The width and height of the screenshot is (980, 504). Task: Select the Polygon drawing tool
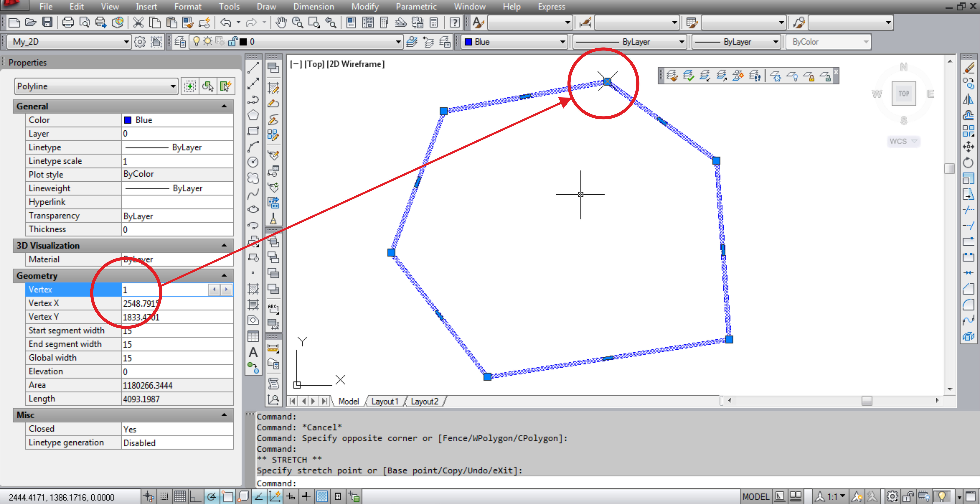tap(253, 115)
